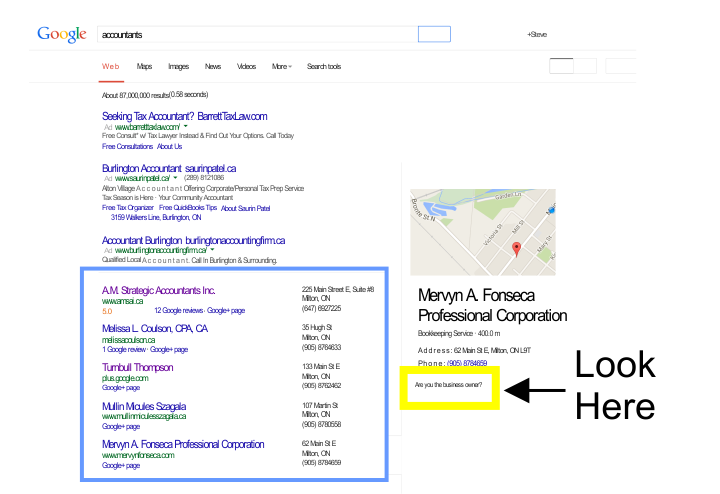Click melissacoulson.ca green URL

tap(129, 340)
